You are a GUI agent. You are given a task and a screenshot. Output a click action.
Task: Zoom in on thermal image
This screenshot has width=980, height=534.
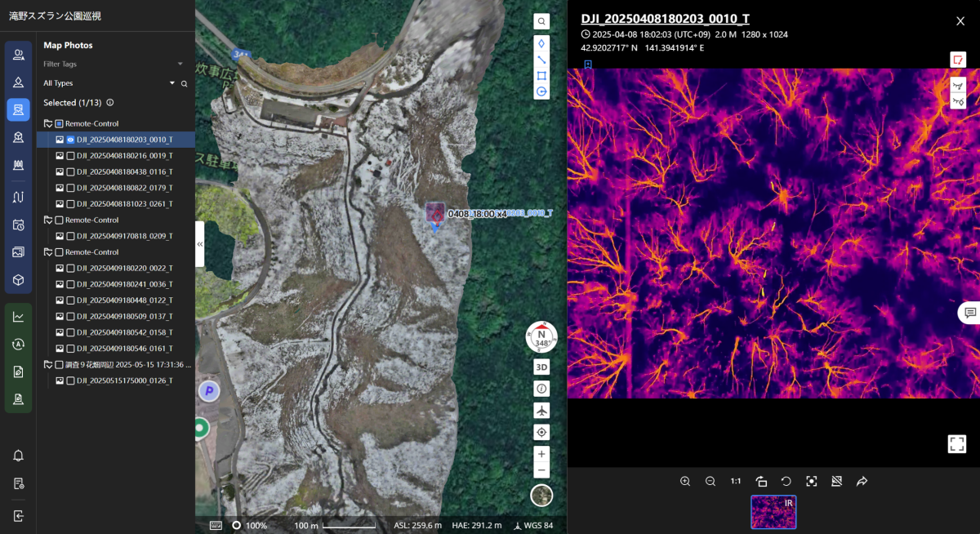(x=685, y=482)
